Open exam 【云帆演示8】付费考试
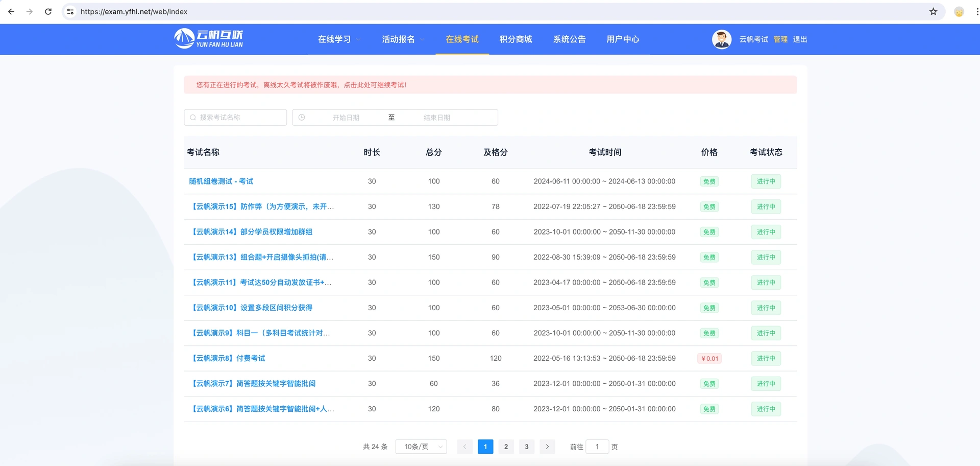 point(227,358)
